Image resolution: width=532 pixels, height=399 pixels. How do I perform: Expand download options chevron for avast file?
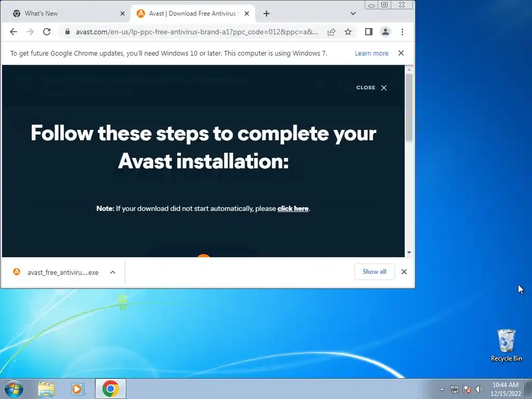click(x=113, y=272)
